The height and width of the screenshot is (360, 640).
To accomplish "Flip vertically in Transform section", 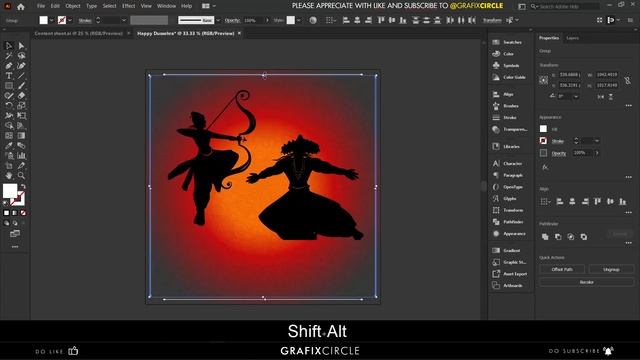I will click(x=611, y=97).
